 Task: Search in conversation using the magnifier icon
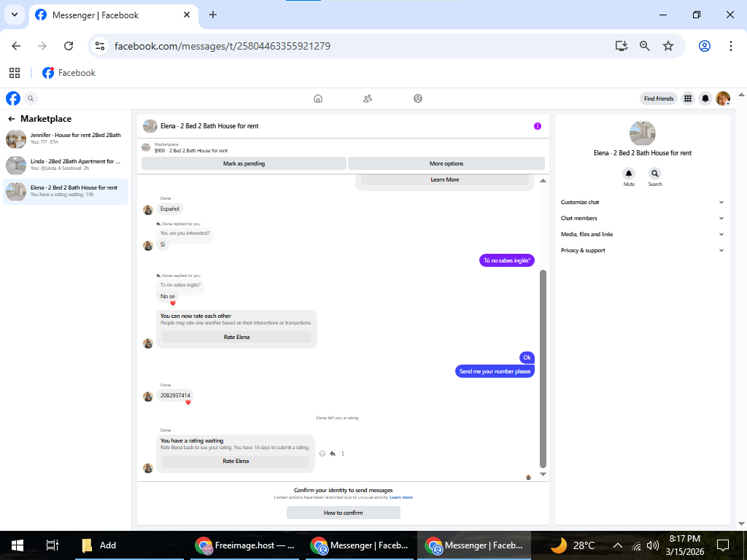[655, 174]
